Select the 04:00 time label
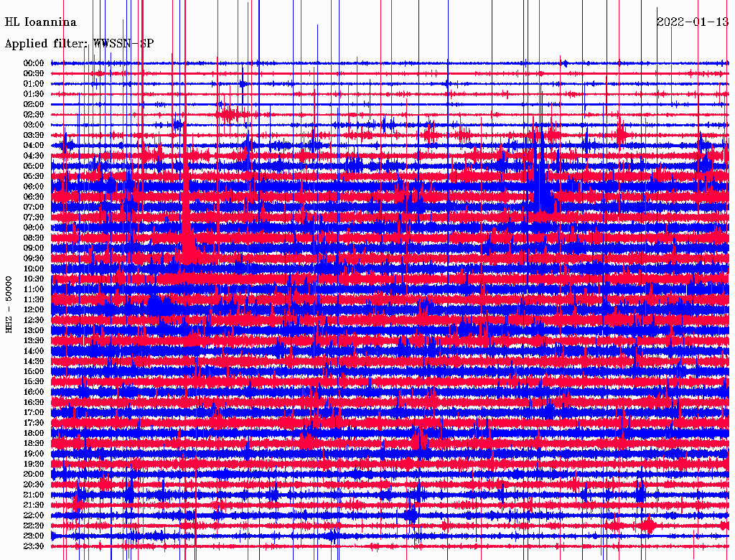 (x=34, y=146)
